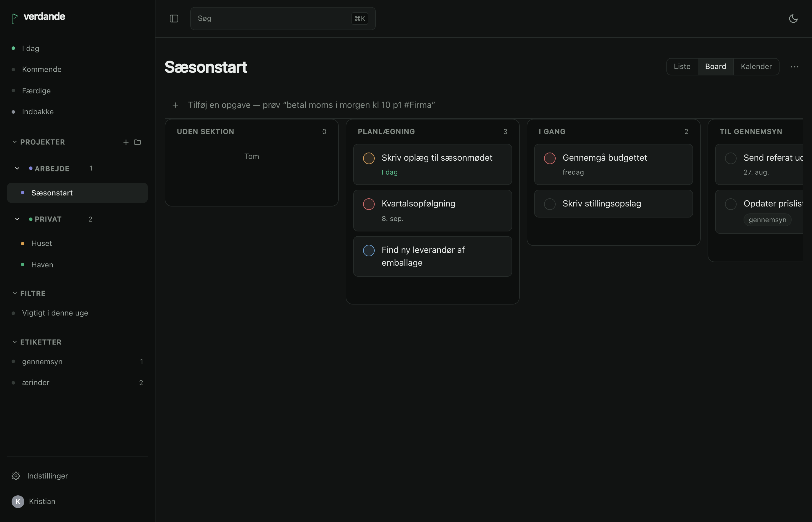
Task: Click the Arbejde folder label
Action: (52, 168)
